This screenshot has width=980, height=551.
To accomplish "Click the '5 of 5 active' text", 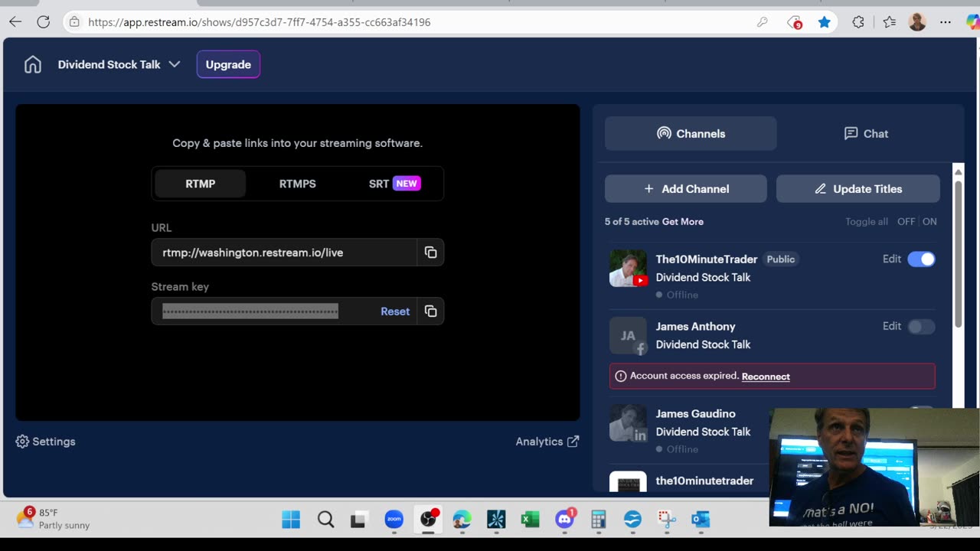I will 632,222.
